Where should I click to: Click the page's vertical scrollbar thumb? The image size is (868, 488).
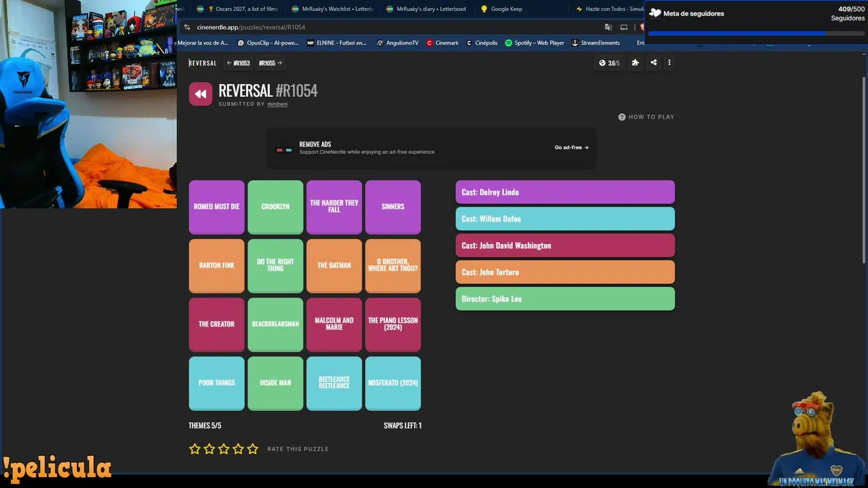point(864,169)
